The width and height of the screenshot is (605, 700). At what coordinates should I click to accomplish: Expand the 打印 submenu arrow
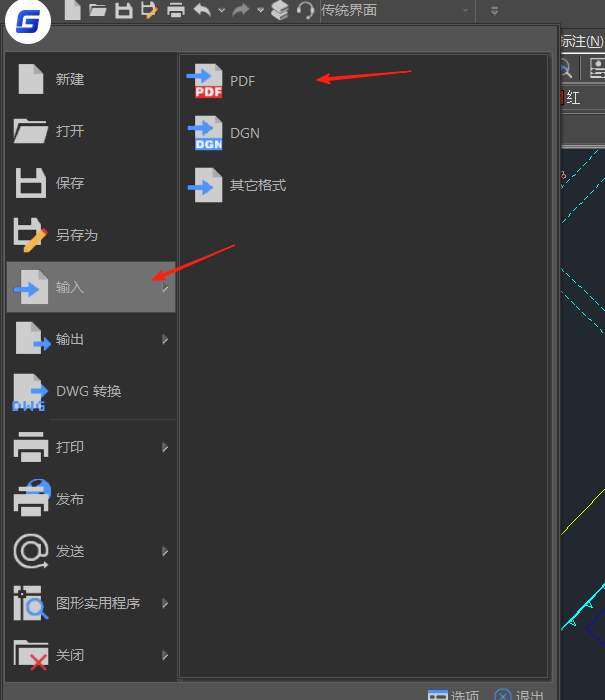[x=165, y=447]
